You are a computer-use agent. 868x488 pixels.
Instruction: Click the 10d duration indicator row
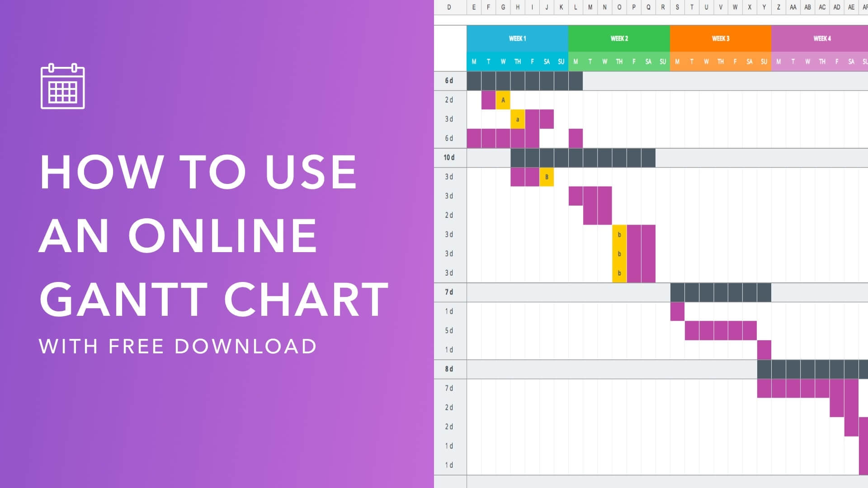(x=449, y=157)
